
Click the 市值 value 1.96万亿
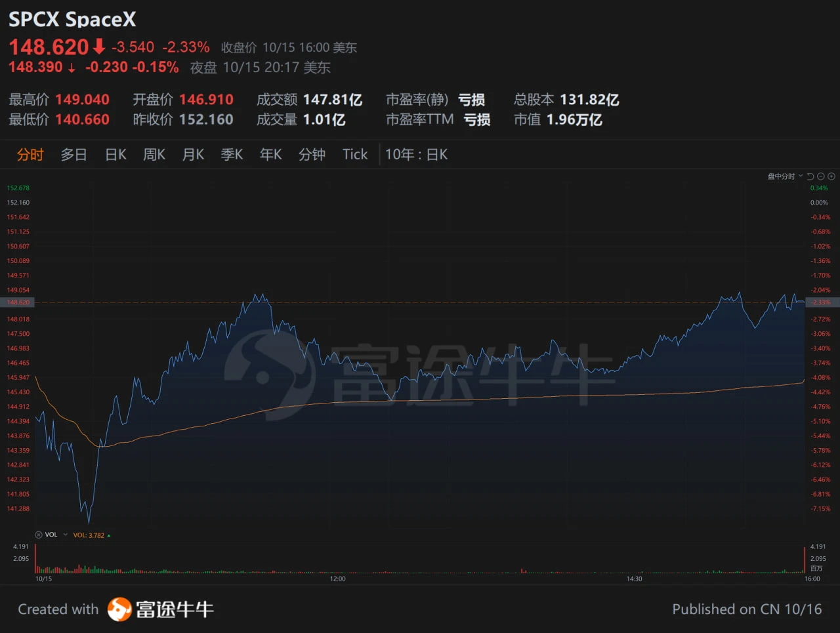pyautogui.click(x=574, y=119)
